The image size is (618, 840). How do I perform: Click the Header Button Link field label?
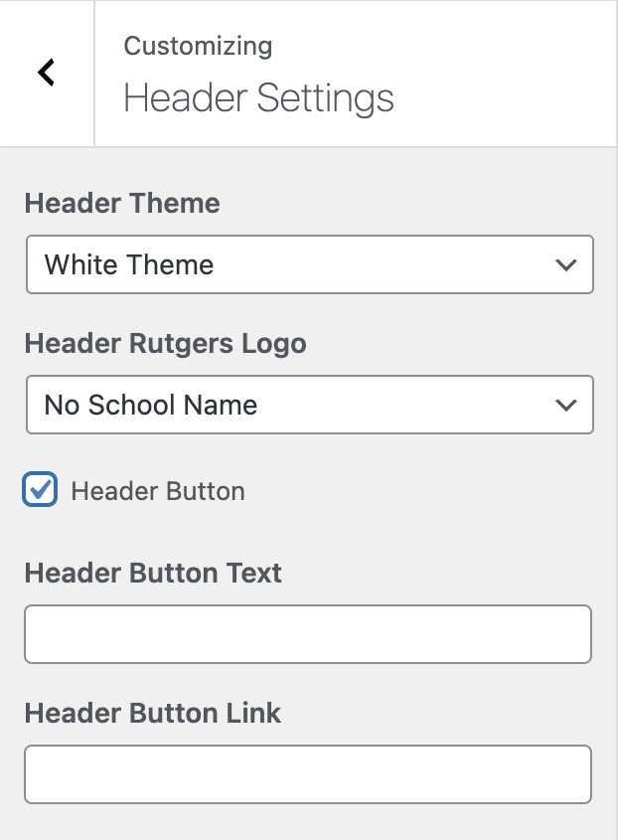[153, 714]
